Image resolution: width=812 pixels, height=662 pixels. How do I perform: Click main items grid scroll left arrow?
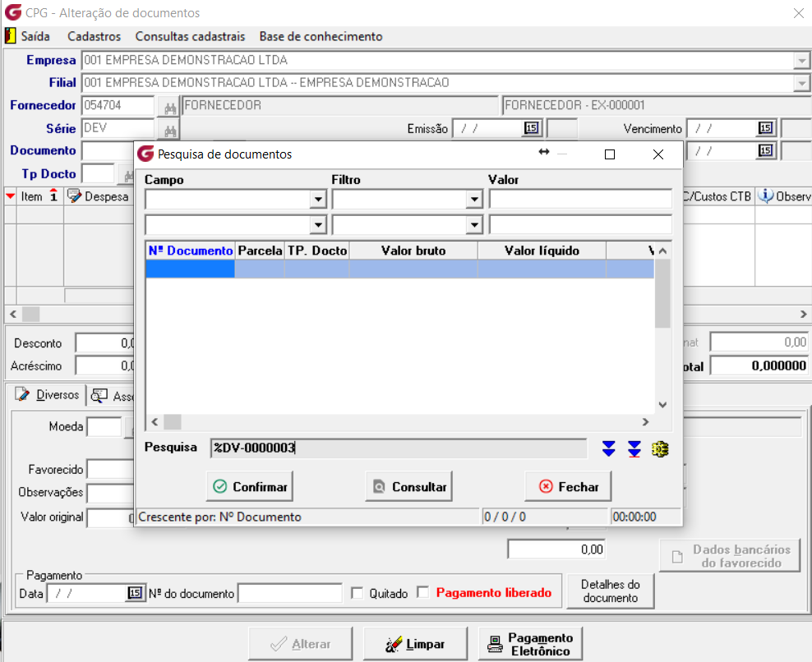pos(13,314)
